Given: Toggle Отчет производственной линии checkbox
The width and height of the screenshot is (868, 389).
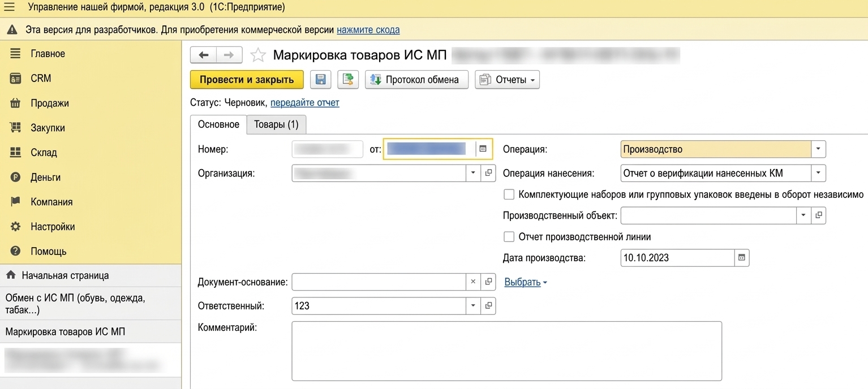Looking at the screenshot, I should [x=509, y=237].
